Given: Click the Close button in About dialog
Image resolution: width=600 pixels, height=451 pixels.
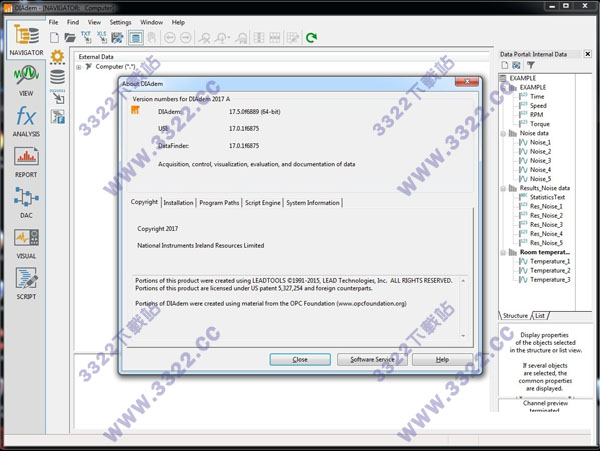Looking at the screenshot, I should coord(300,360).
